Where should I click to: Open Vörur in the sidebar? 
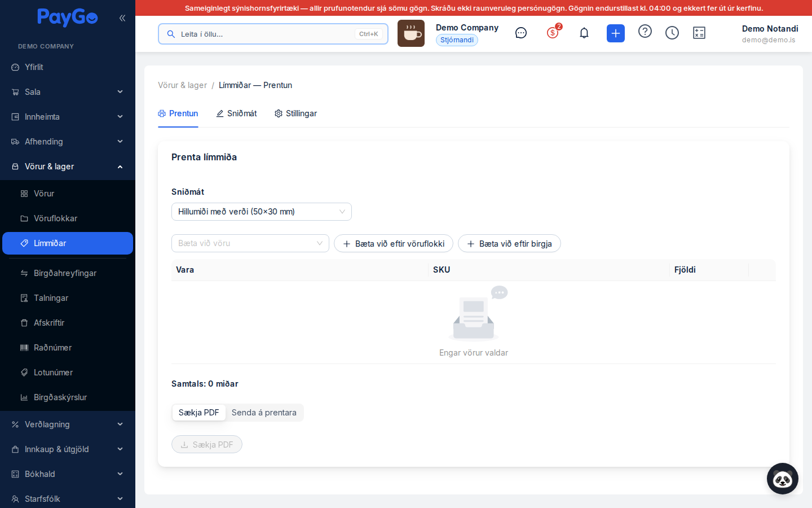[68, 194]
